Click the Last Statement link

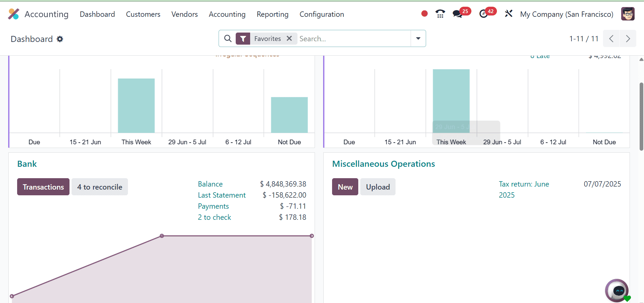click(x=222, y=195)
